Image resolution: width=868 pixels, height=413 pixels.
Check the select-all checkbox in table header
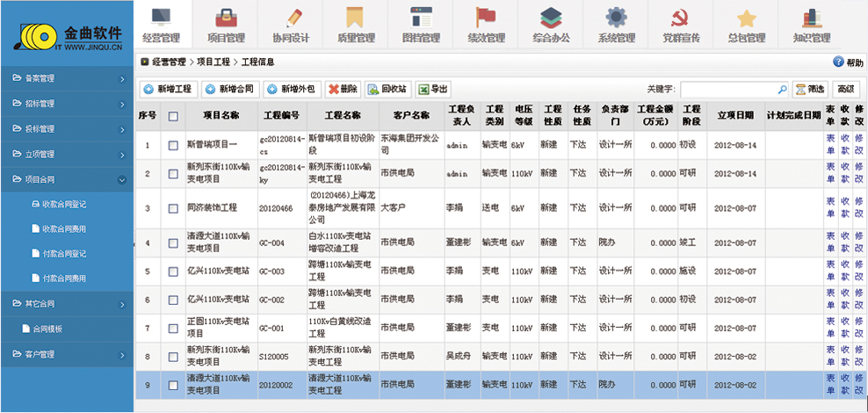[173, 116]
